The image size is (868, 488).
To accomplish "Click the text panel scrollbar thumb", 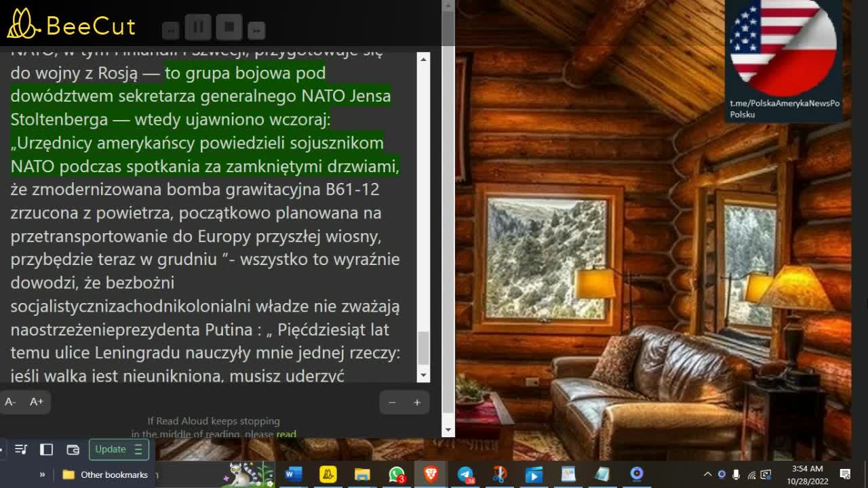I will (x=424, y=348).
